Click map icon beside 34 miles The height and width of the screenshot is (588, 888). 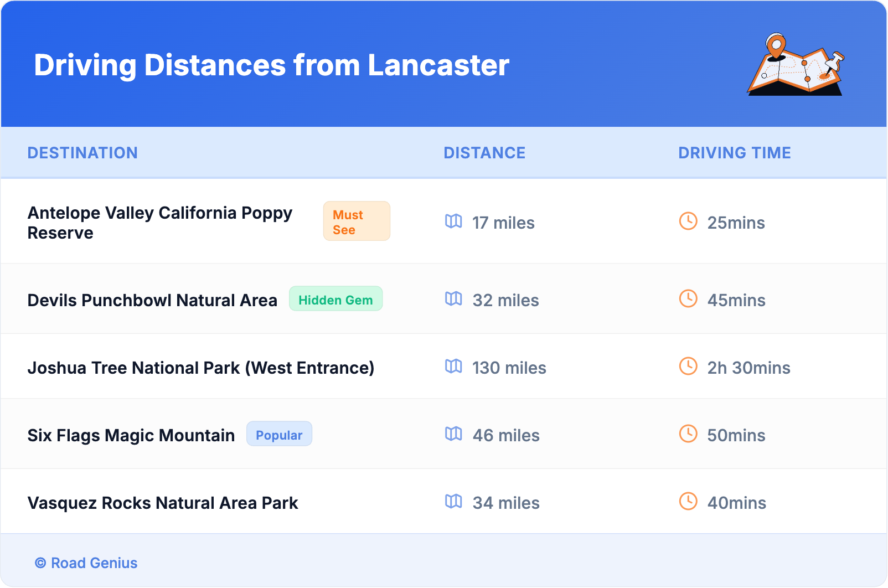453,502
